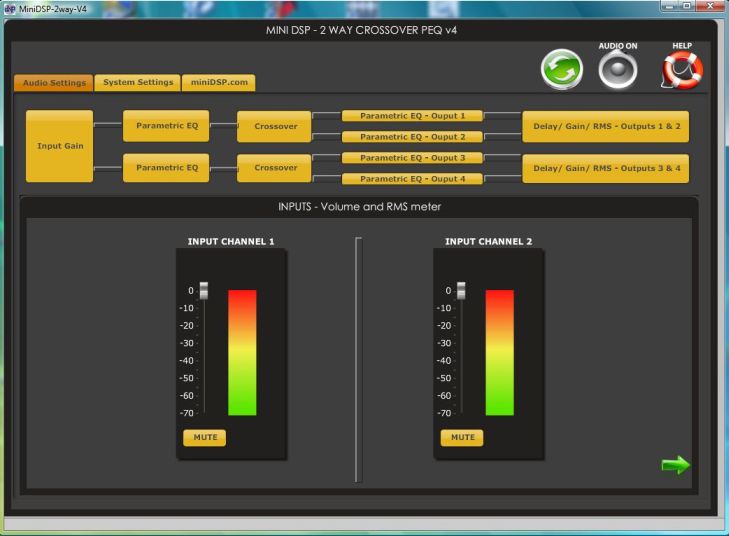Image resolution: width=729 pixels, height=536 pixels.
Task: Click the 'INPUT CHANNEL 2' label
Action: [489, 242]
